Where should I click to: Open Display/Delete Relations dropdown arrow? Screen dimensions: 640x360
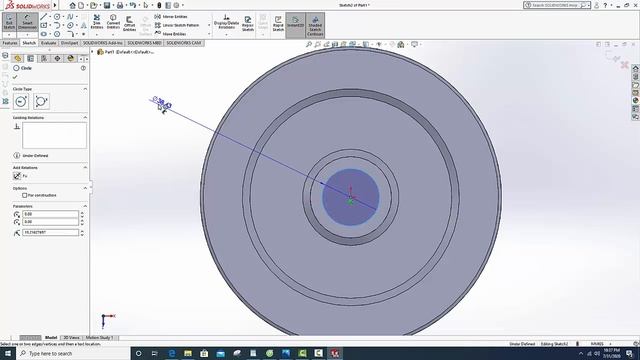click(227, 34)
